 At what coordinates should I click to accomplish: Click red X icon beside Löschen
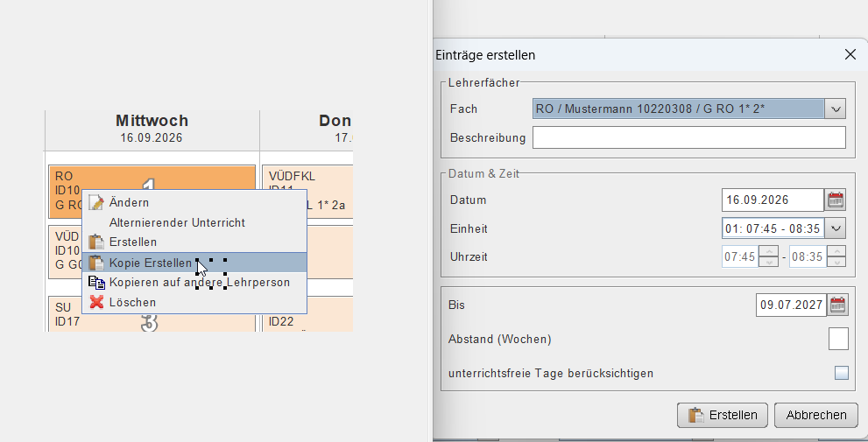click(x=96, y=302)
